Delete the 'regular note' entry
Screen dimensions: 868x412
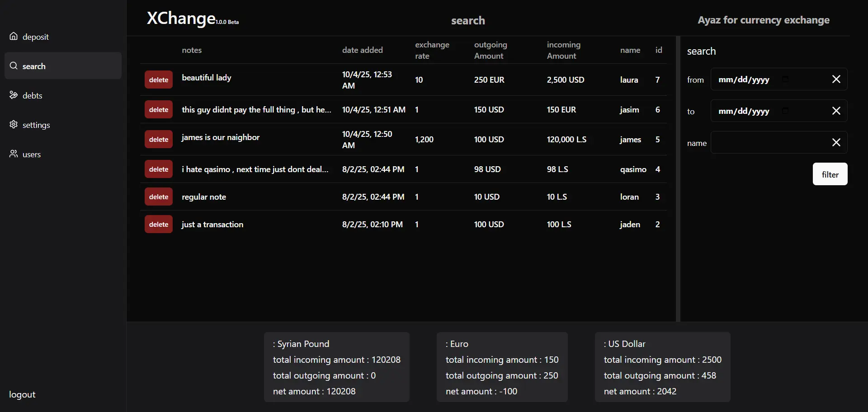pos(158,197)
